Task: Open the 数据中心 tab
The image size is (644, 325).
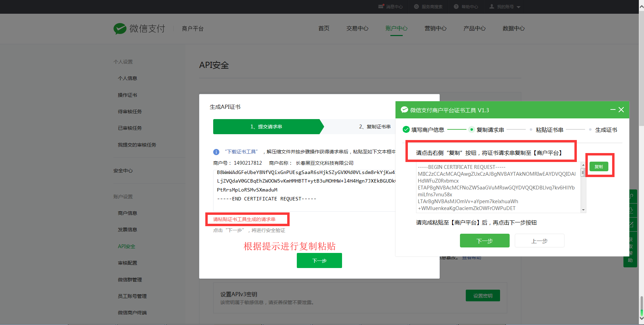Action: pos(514,28)
